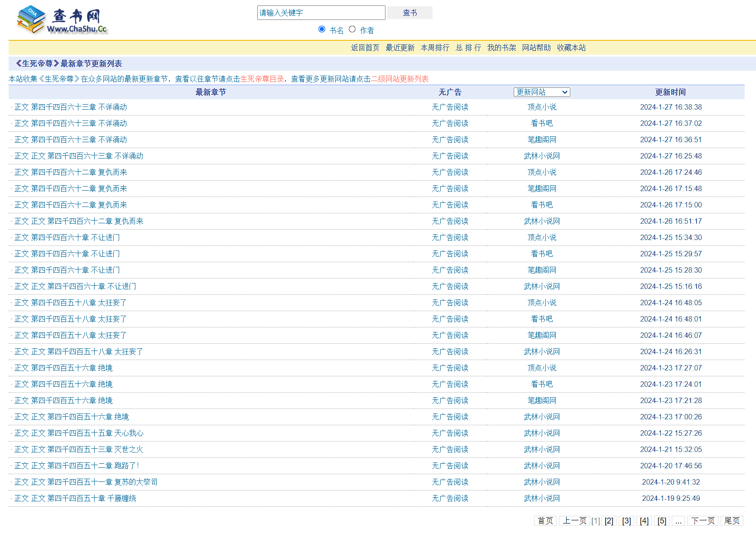Open 返回首页 in the navigation bar
Screen dimensions: 756x543
(x=365, y=48)
